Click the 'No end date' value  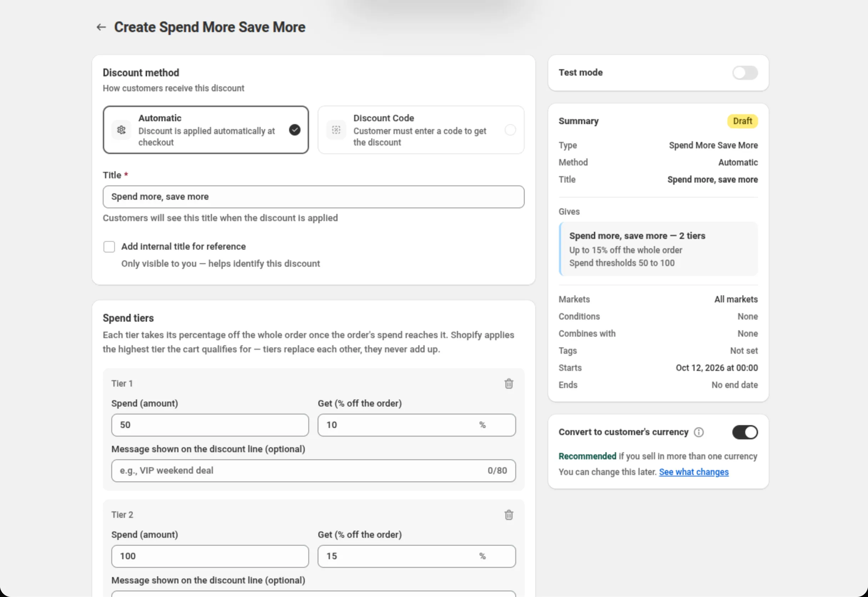(x=735, y=385)
